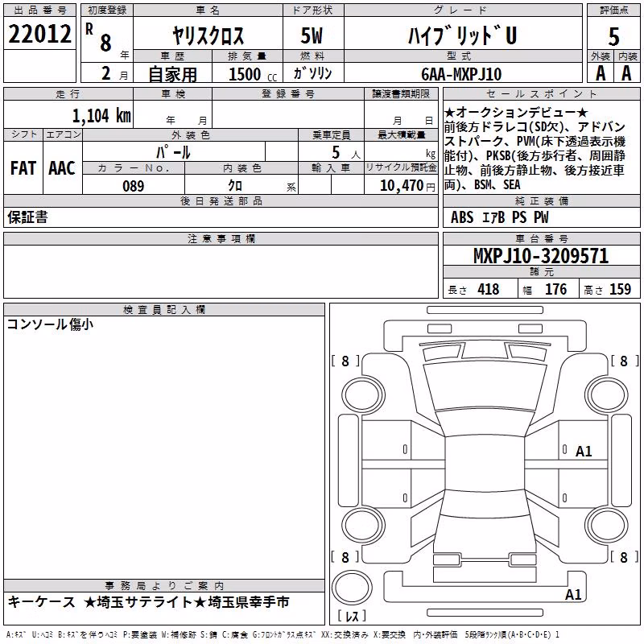
Task: Select the spare tire circle above レス
Action: (x=352, y=588)
